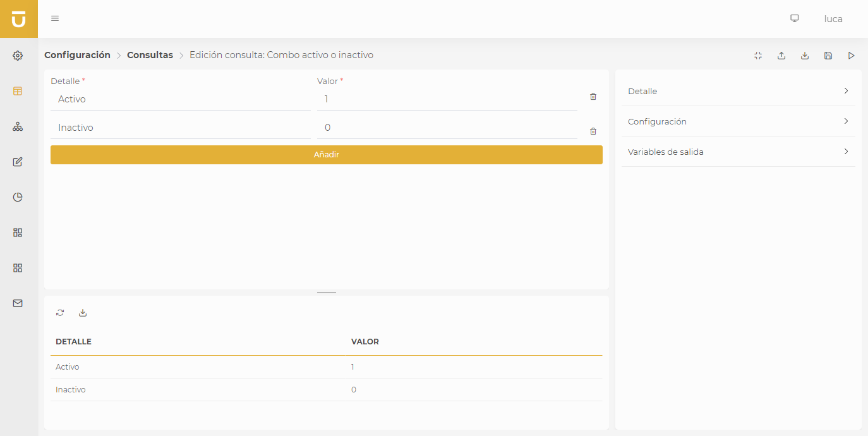The image size is (868, 436).
Task: Click the mail envelope sidebar icon
Action: click(18, 303)
